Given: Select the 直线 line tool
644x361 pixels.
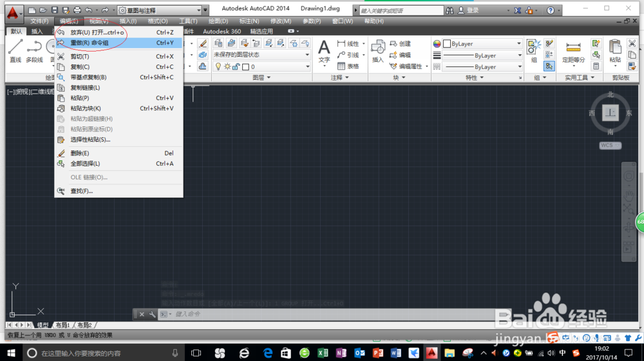Looking at the screenshot, I should coord(15,51).
